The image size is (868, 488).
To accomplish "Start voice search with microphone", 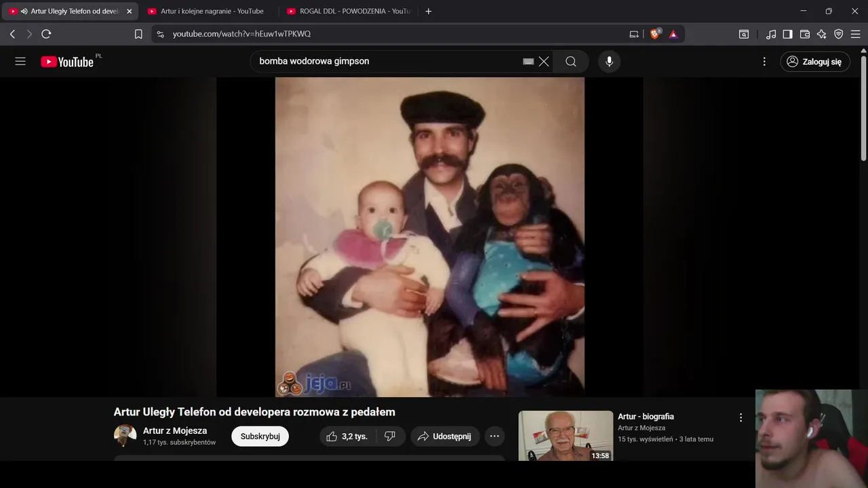I will [x=609, y=62].
